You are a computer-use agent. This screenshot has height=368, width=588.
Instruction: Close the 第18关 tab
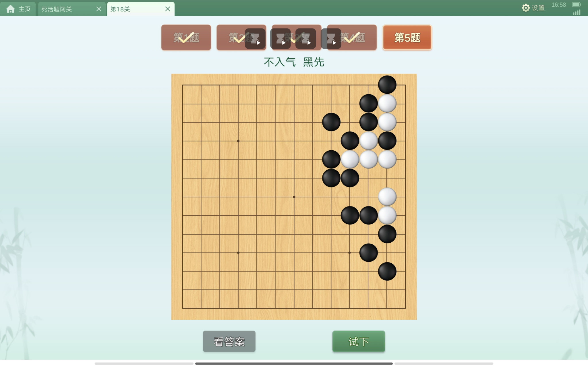point(168,9)
